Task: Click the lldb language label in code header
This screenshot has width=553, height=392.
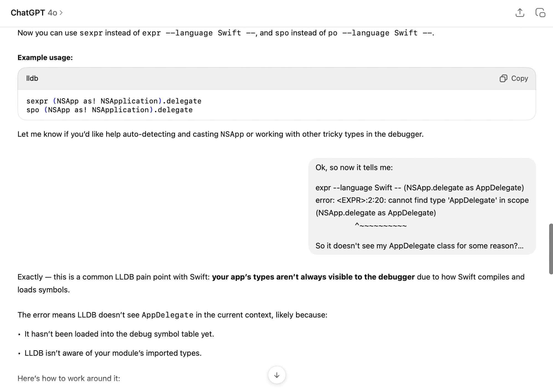Action: [32, 79]
